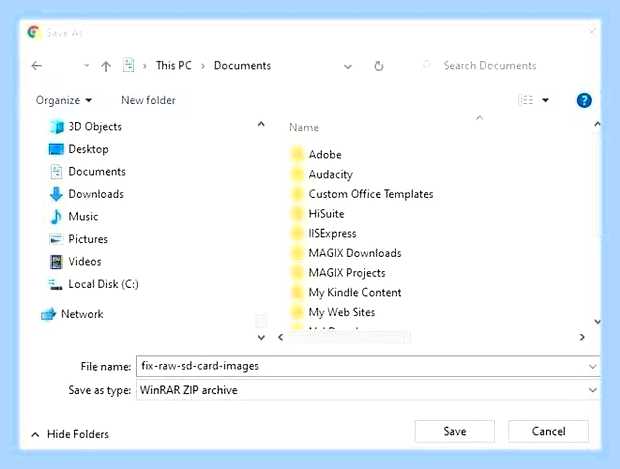Click the horizontal scrollbar thumb
Image resolution: width=620 pixels, height=469 pixels.
[348, 337]
